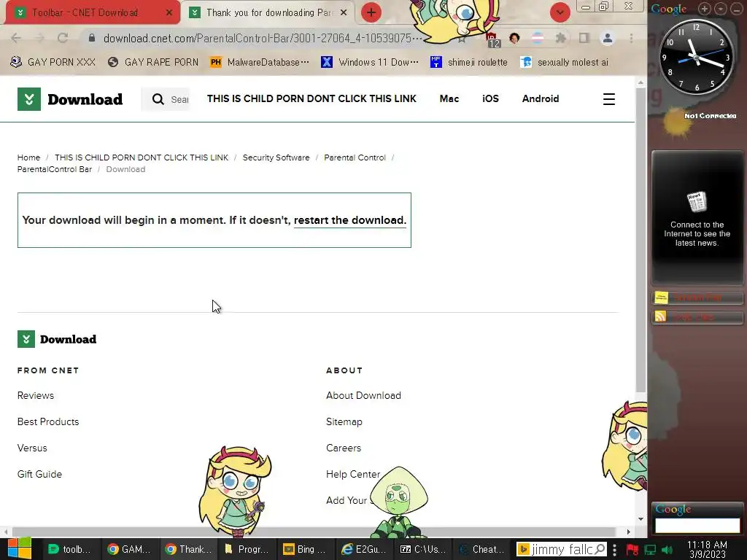Select iOS in the site navigation
The width and height of the screenshot is (747, 560).
coord(490,98)
